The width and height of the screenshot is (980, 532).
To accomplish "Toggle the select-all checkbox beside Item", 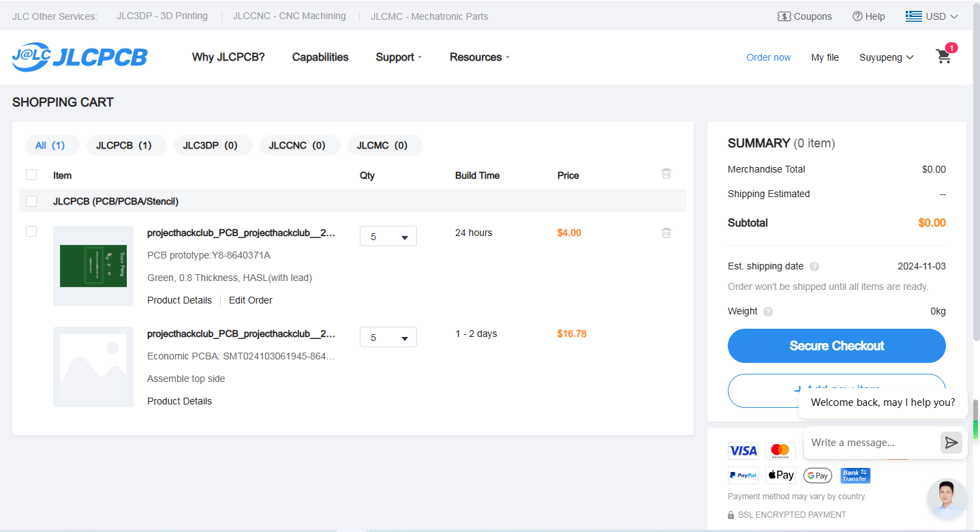I will click(31, 175).
